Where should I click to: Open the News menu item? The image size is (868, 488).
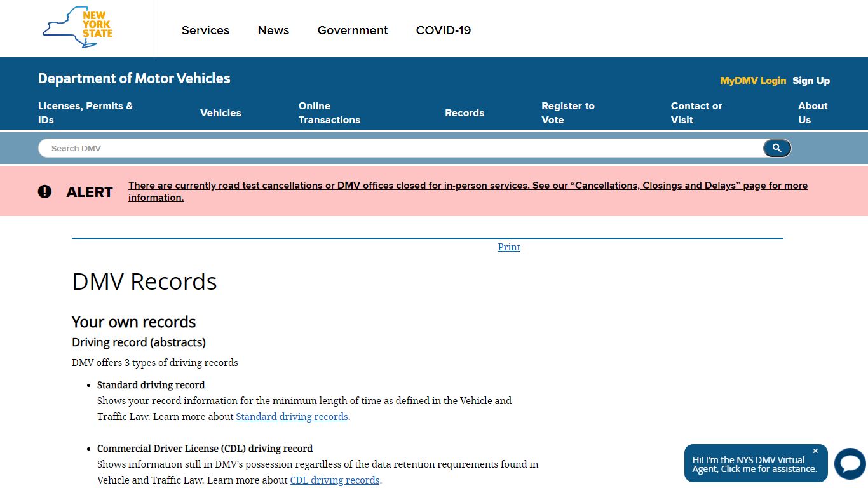273,30
